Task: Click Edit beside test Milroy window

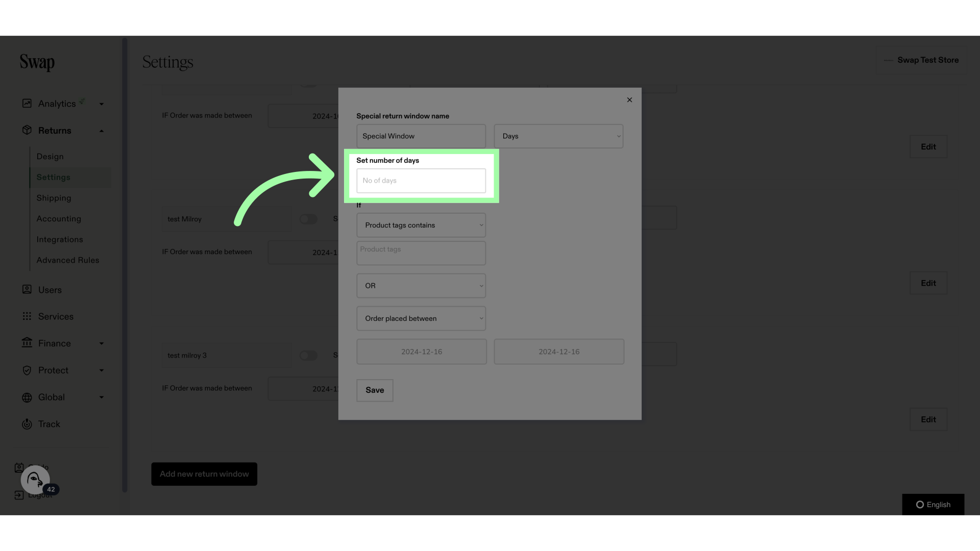Action: pos(928,283)
